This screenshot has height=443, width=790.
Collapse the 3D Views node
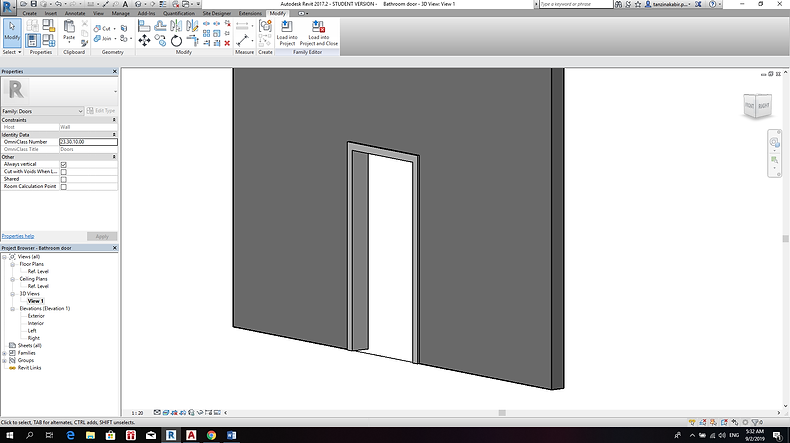pyautogui.click(x=13, y=294)
